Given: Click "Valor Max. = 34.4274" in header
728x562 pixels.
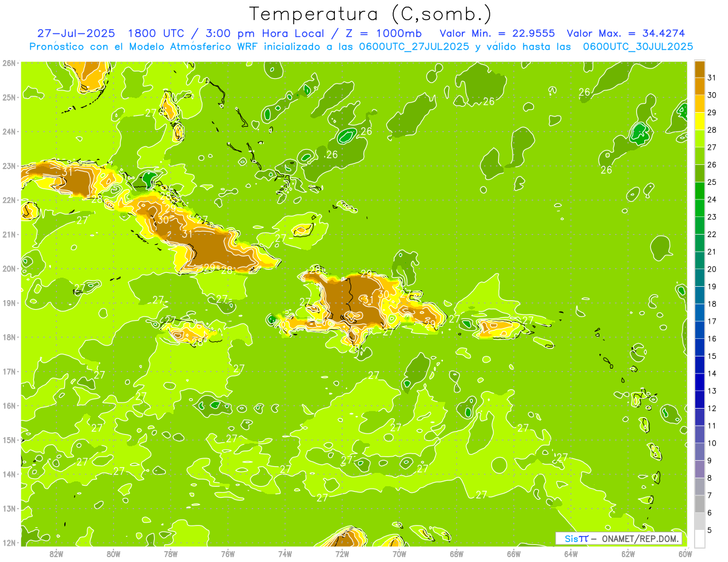Looking at the screenshot, I should pyautogui.click(x=625, y=33).
